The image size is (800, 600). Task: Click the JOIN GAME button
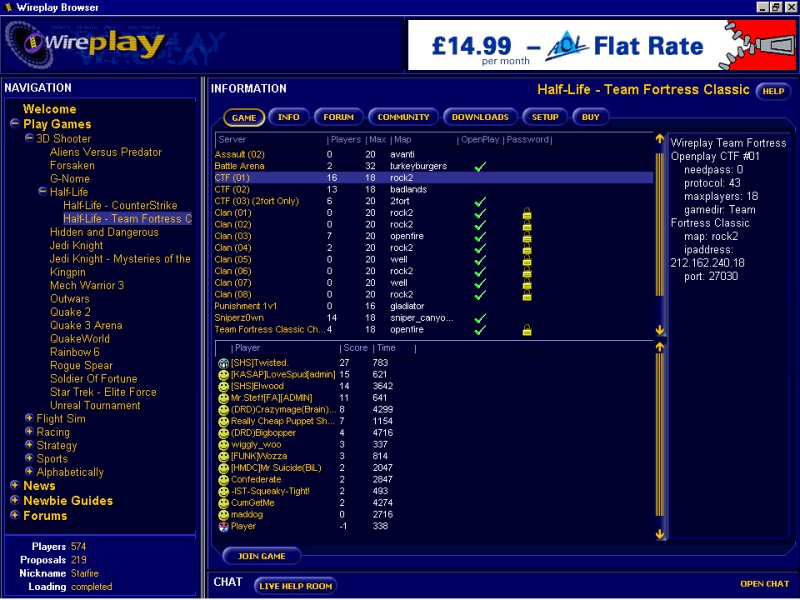[261, 556]
